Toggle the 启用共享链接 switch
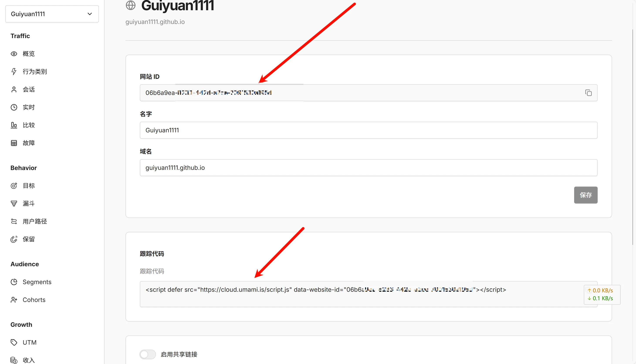This screenshot has width=636, height=364. 147,354
